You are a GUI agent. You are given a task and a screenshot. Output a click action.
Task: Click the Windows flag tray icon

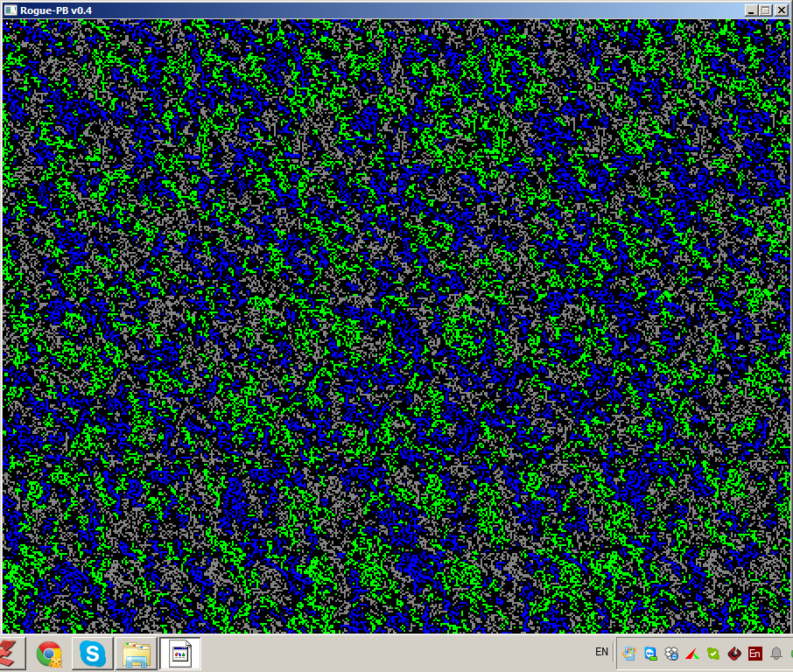point(629,653)
